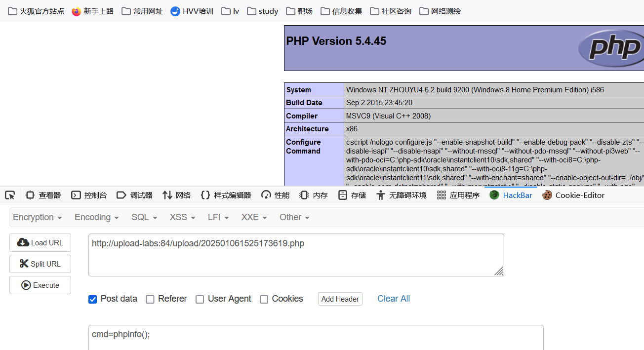644x350 pixels.
Task: Open the HVV培训 bookmark
Action: (x=192, y=11)
